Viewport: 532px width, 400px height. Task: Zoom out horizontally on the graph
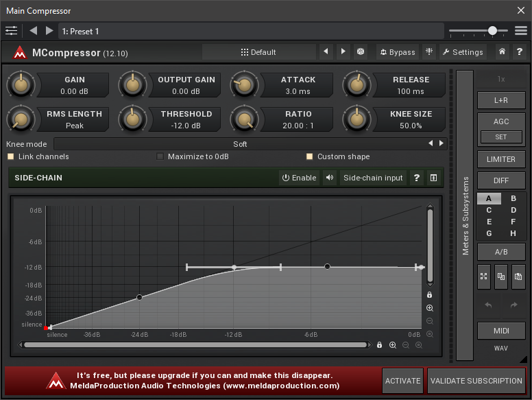(x=406, y=345)
